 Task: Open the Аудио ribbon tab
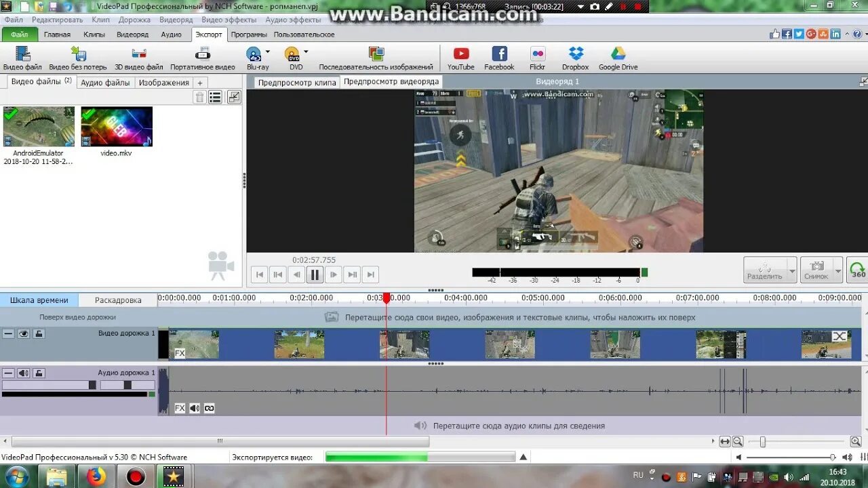click(x=171, y=35)
